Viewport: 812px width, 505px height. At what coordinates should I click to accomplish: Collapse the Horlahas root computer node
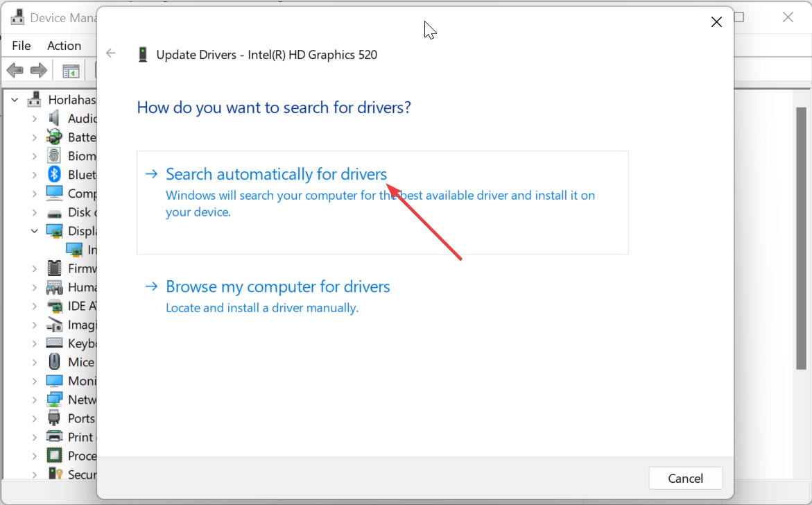click(15, 99)
